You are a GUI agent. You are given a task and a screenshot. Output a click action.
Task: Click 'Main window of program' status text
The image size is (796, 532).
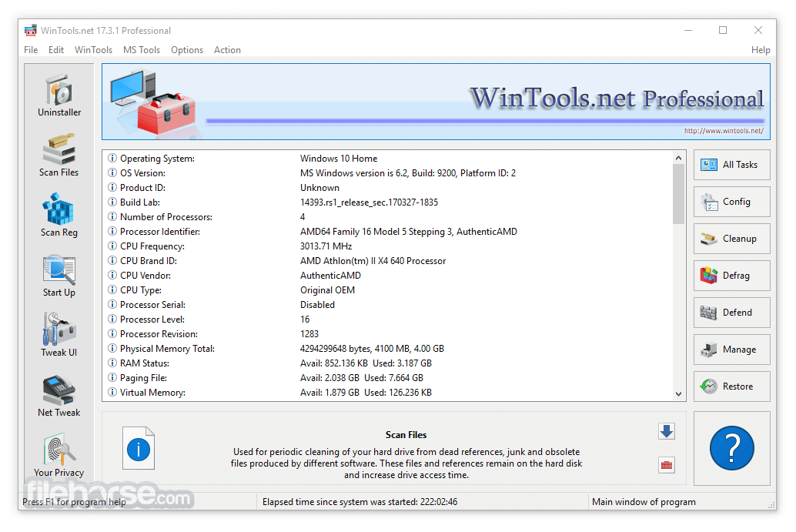(x=644, y=501)
